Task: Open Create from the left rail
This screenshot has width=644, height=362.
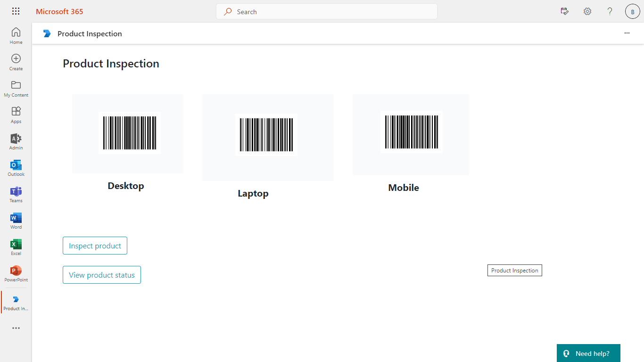Action: pyautogui.click(x=16, y=62)
